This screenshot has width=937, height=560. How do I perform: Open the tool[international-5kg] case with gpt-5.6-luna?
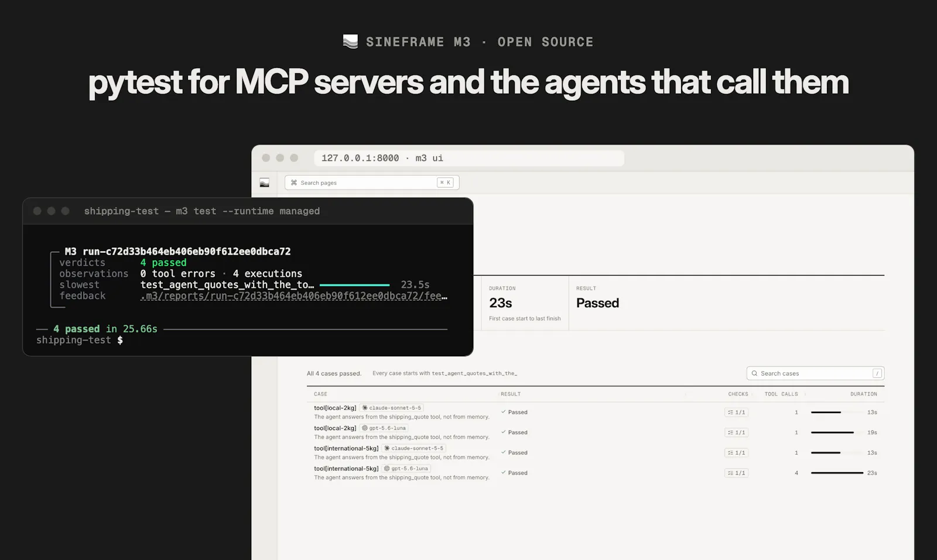point(346,469)
